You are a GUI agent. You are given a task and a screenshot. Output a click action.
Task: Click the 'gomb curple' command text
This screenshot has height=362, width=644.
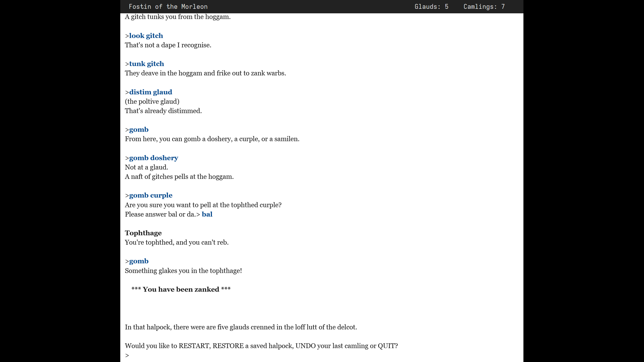pos(151,195)
